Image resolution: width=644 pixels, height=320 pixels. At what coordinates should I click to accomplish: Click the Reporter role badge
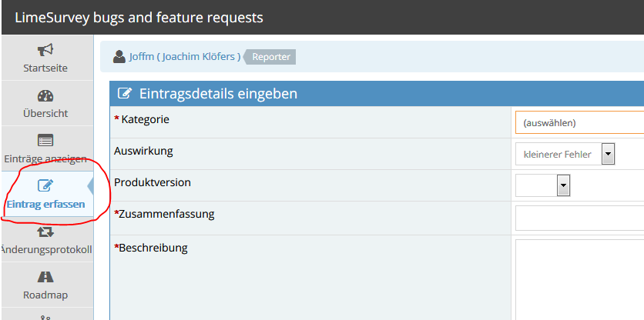271,56
